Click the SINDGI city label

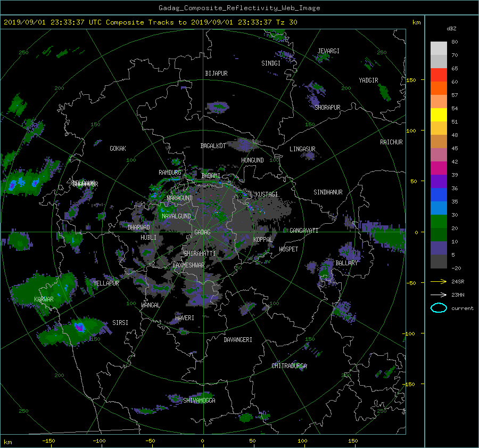click(271, 63)
